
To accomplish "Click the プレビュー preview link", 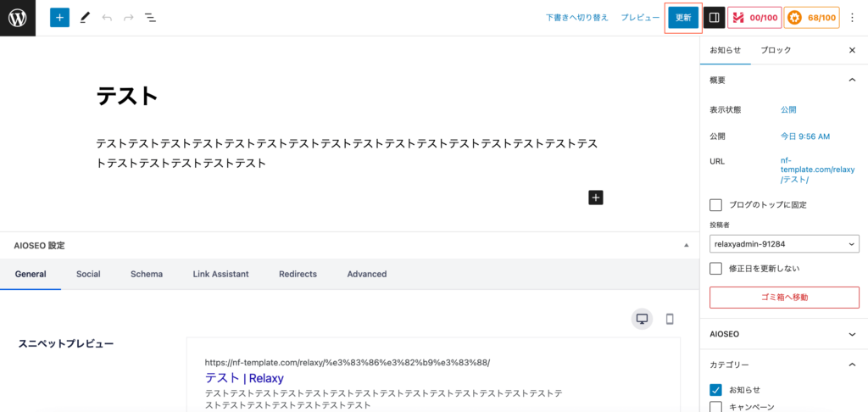I will pos(640,18).
